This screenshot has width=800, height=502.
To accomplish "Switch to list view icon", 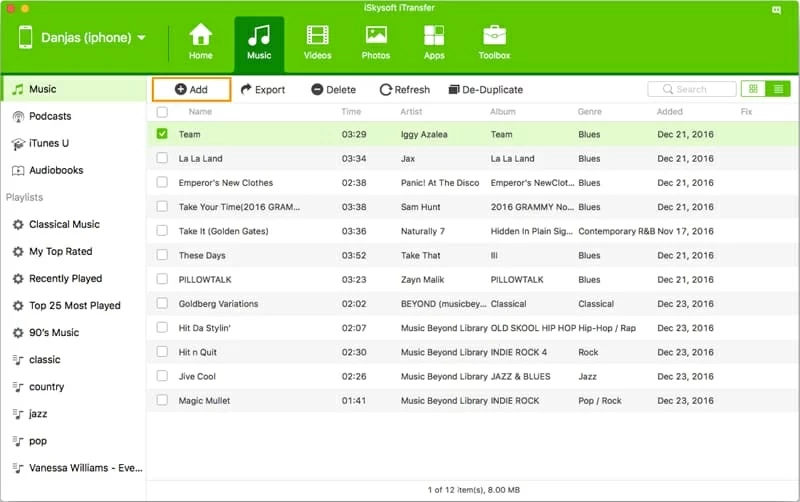I will tap(777, 89).
